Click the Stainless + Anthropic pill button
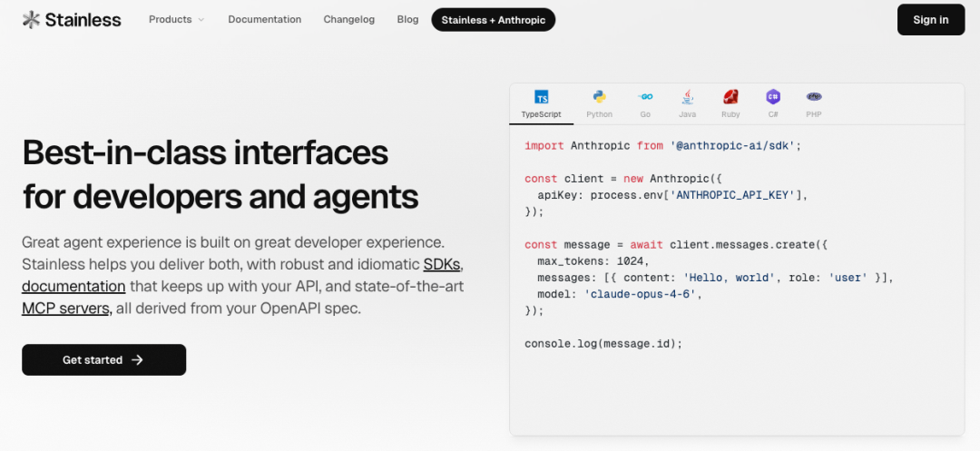The width and height of the screenshot is (980, 451). pyautogui.click(x=493, y=20)
